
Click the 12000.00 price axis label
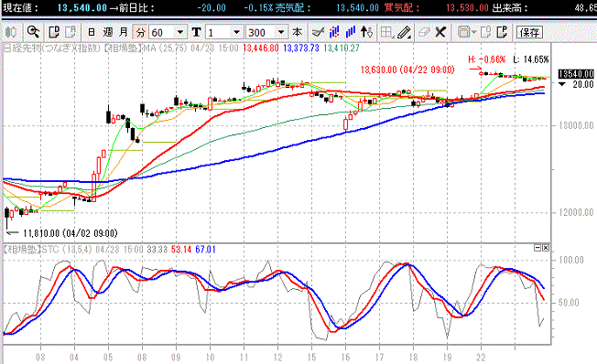(576, 212)
